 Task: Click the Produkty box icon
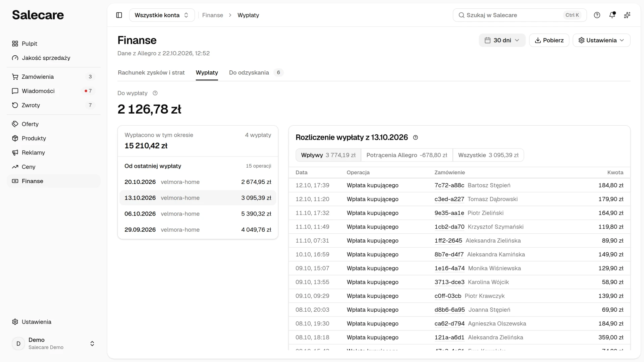click(x=15, y=138)
